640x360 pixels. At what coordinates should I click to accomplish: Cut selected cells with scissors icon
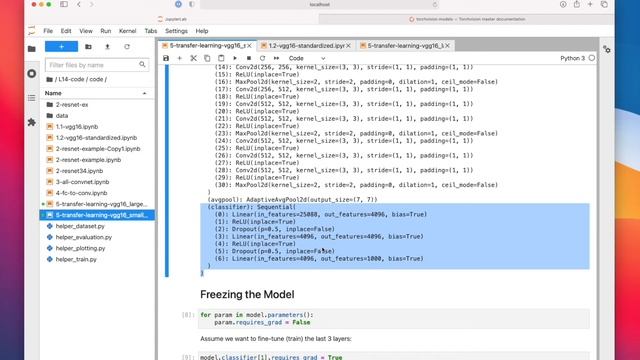pos(193,58)
